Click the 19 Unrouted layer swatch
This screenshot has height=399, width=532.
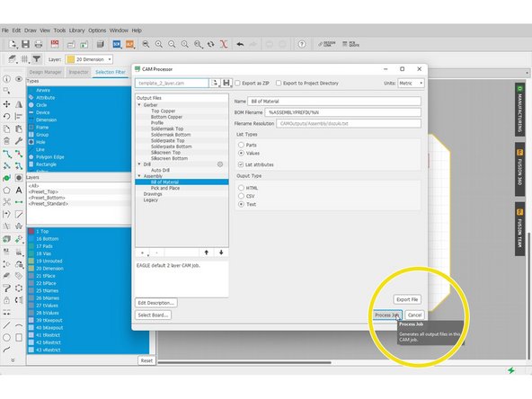tap(31, 261)
